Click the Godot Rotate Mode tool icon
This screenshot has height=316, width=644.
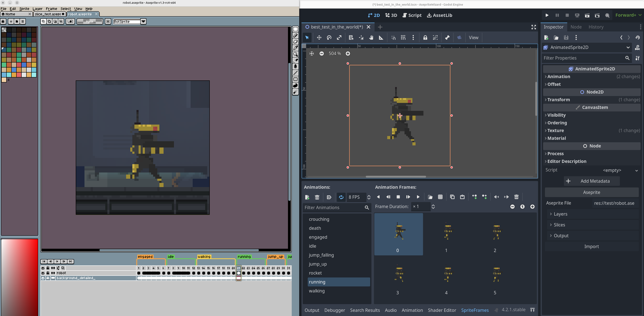(329, 37)
